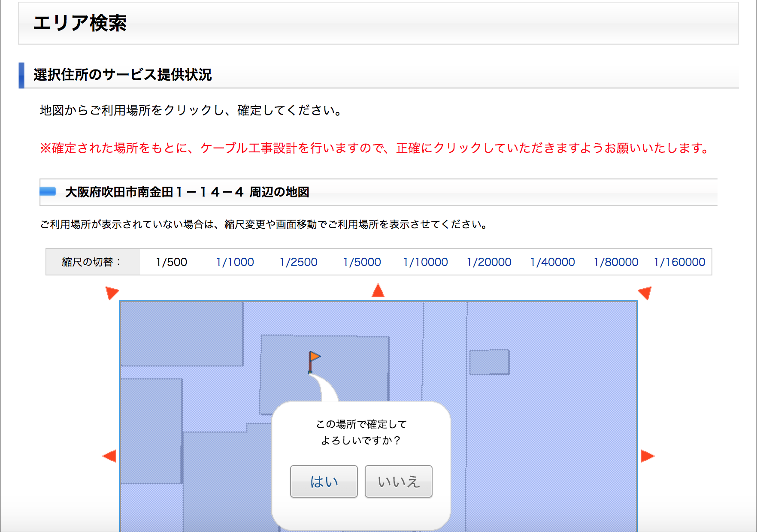The width and height of the screenshot is (757, 532).
Task: Pan map toward upper-left corner arrow
Action: [112, 293]
